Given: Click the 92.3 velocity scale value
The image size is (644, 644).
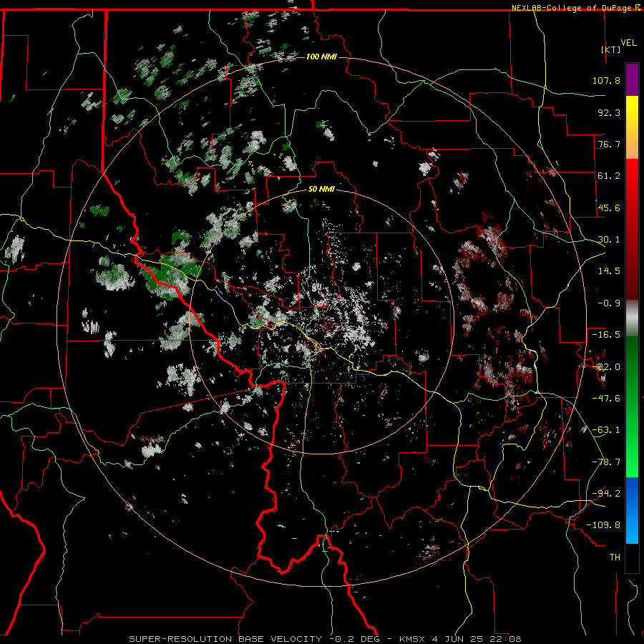Looking at the screenshot, I should point(609,112).
